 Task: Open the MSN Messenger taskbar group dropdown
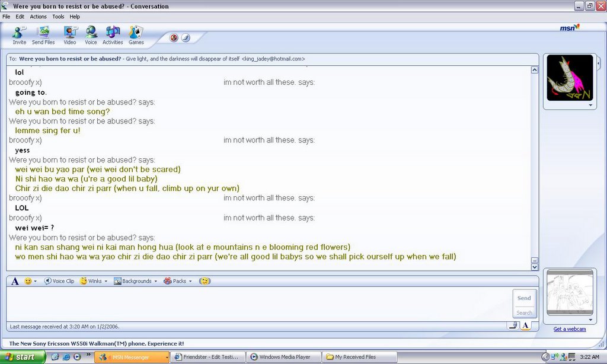(x=167, y=357)
